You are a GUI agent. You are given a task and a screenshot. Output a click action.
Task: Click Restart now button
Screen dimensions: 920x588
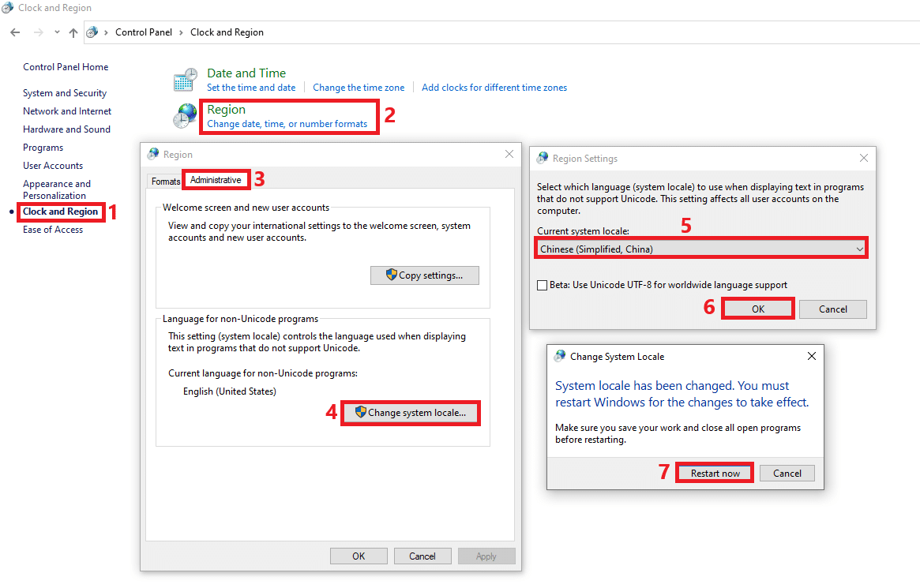(x=715, y=473)
